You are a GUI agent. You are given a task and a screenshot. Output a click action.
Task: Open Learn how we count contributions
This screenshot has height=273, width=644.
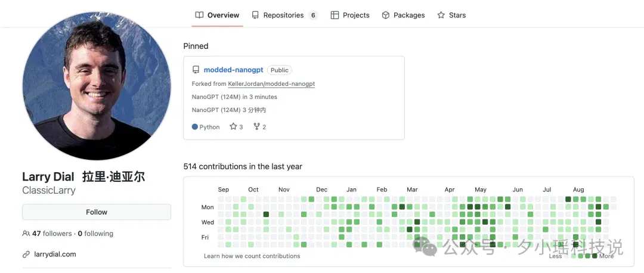(x=252, y=256)
